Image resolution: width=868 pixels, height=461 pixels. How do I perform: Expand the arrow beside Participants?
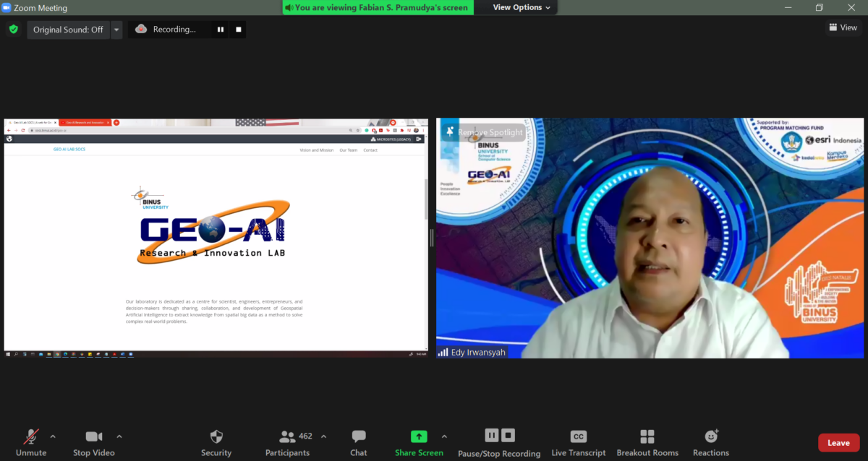pyautogui.click(x=323, y=436)
